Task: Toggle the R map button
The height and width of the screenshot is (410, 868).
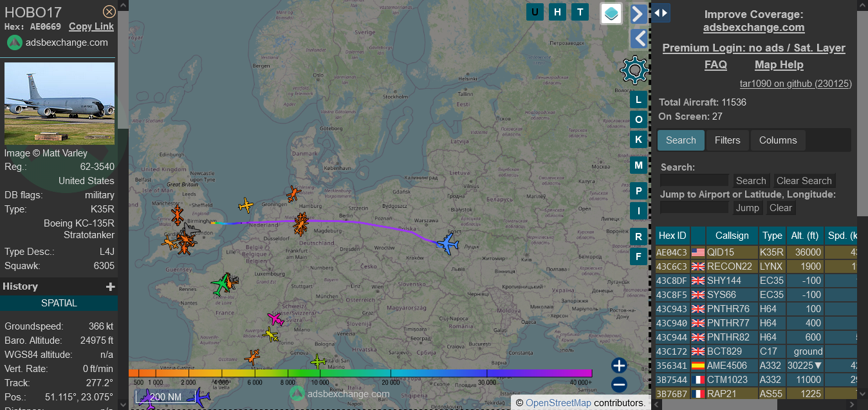Action: coord(638,236)
